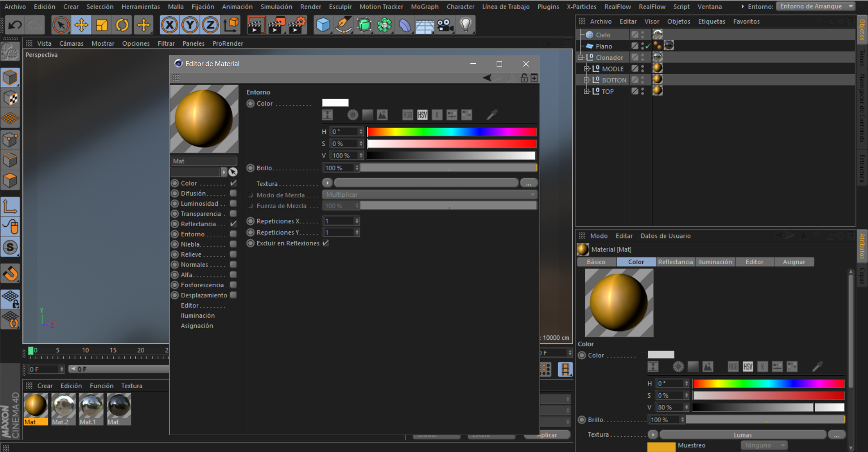
Task: Open the camera objects icon
Action: (446, 25)
